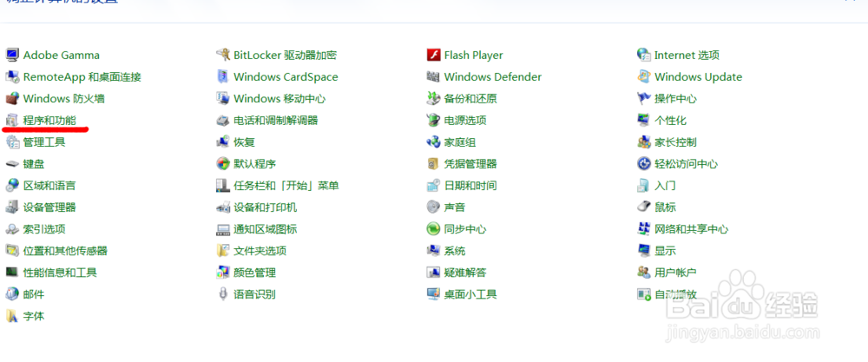Open the Adobe Gamma icon
This screenshot has height=362, width=868.
[x=12, y=55]
